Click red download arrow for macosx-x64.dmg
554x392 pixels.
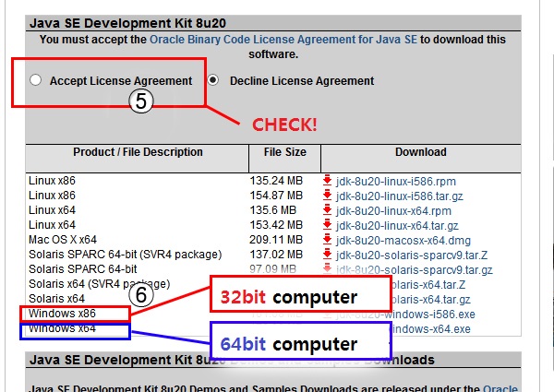point(327,239)
